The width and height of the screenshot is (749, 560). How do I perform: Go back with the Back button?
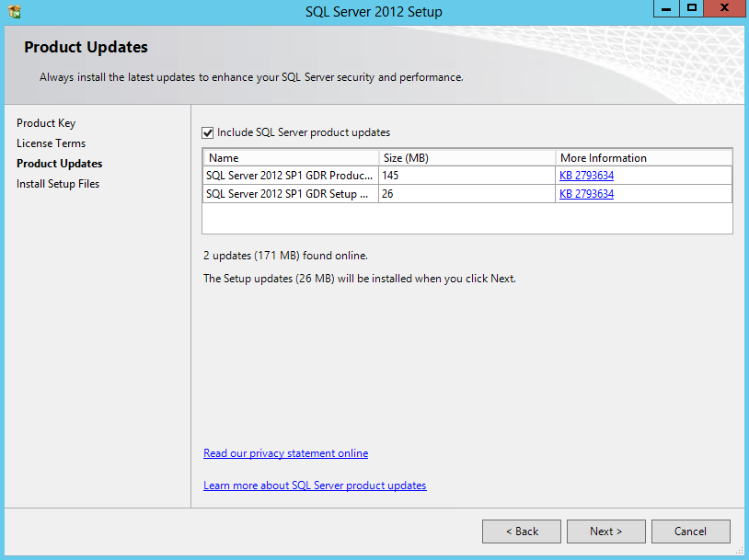click(x=522, y=531)
